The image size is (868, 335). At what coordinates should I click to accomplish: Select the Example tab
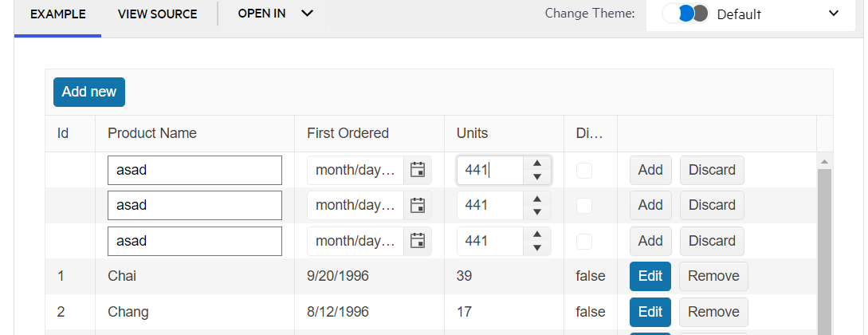(57, 14)
